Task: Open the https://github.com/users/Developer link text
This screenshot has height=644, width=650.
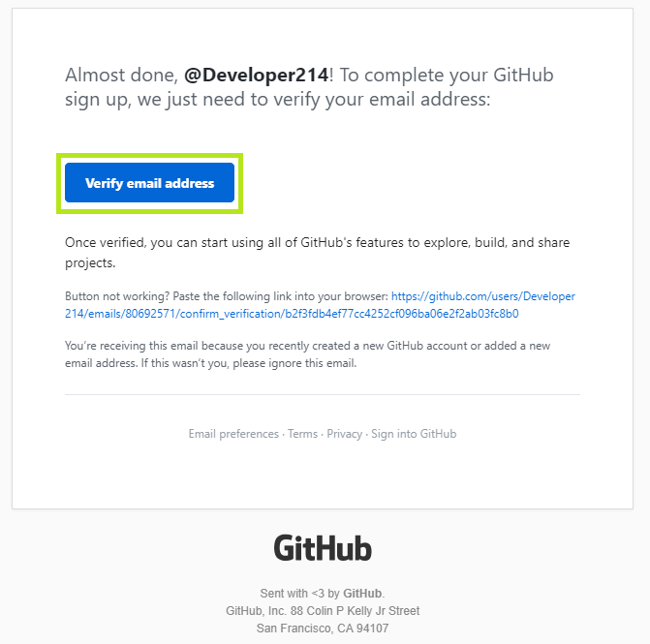Action: click(x=483, y=296)
